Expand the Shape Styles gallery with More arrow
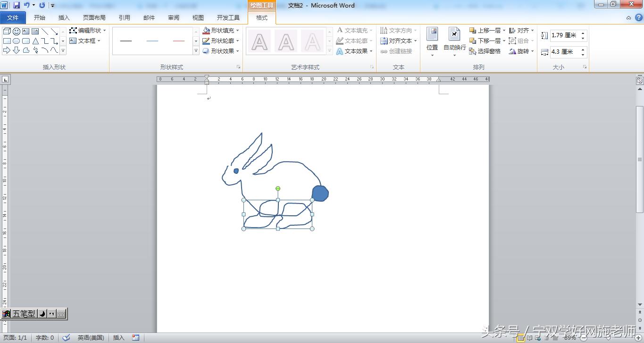The image size is (644, 343). click(x=196, y=51)
